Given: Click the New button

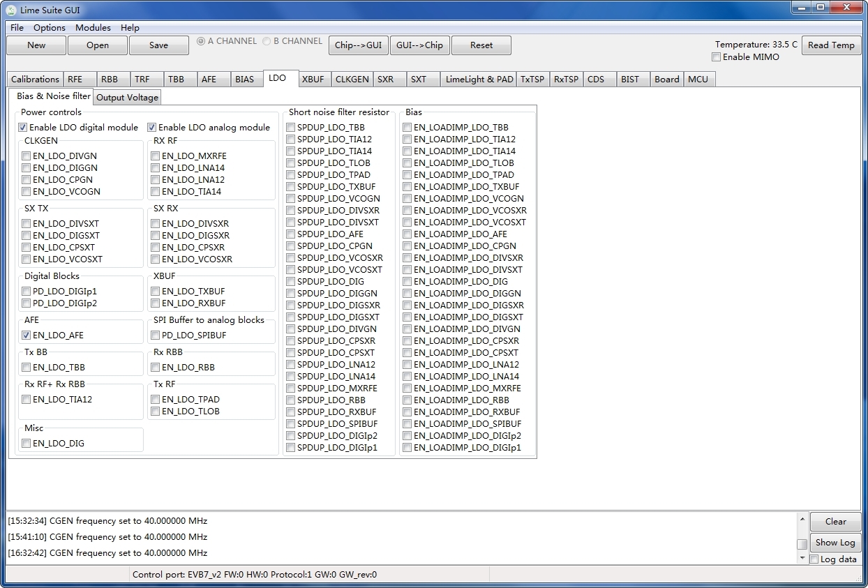Looking at the screenshot, I should point(36,45).
